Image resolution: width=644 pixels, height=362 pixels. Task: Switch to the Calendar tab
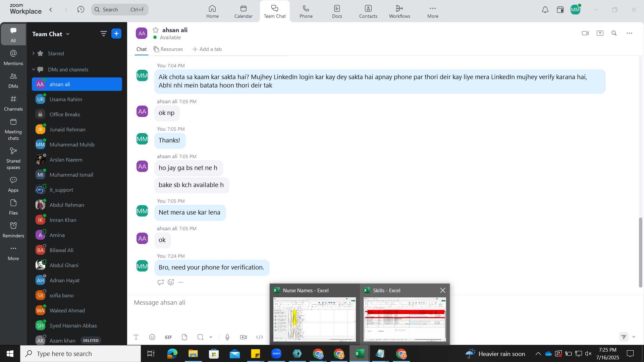coord(244,11)
